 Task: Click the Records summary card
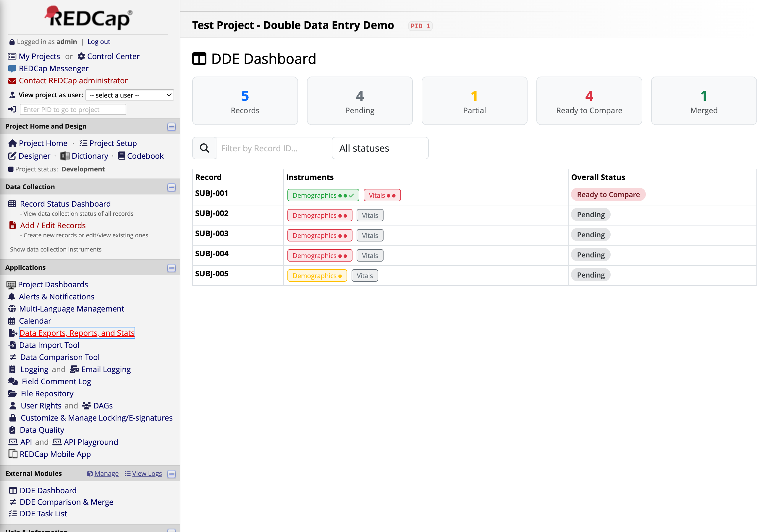click(x=245, y=101)
